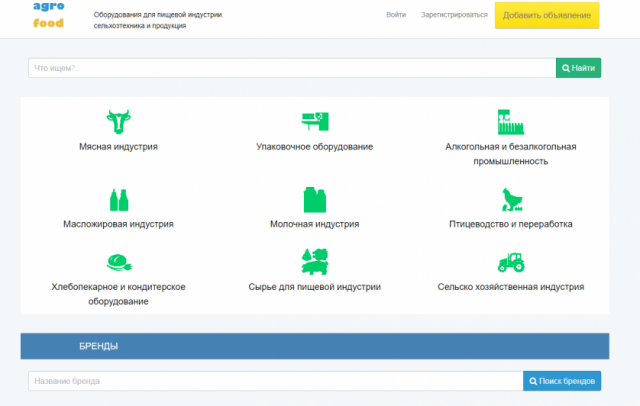640x406 pixels.
Task: Open Мясная индустрия category link
Action: click(x=118, y=147)
